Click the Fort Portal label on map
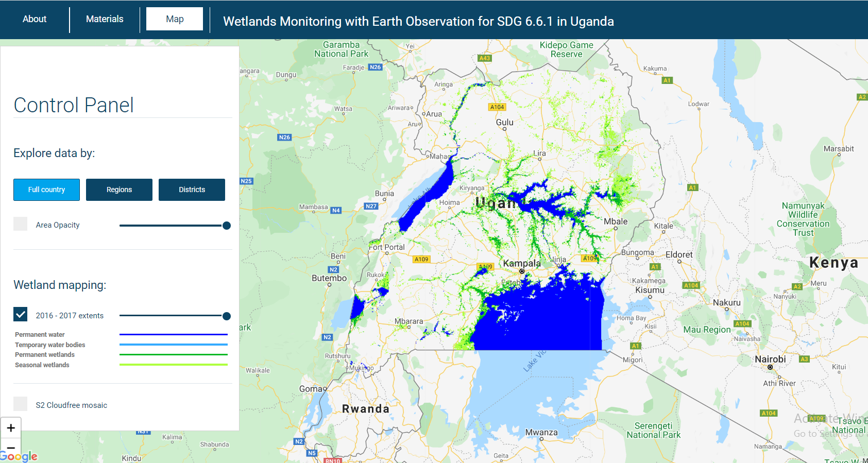This screenshot has width=868, height=463. point(387,247)
